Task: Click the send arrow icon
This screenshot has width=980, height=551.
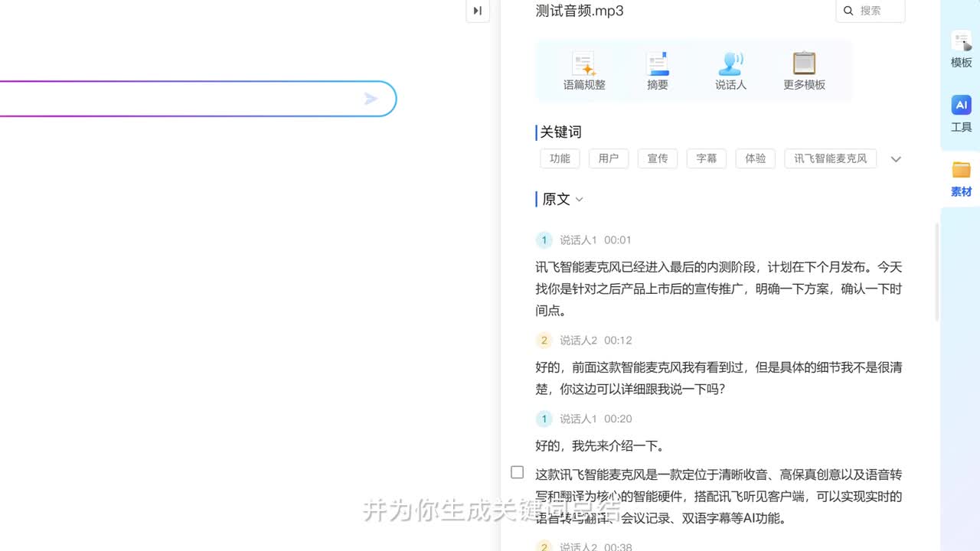Action: [x=371, y=99]
